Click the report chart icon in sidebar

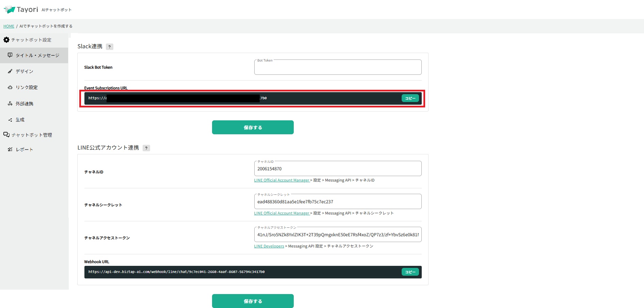coord(10,150)
